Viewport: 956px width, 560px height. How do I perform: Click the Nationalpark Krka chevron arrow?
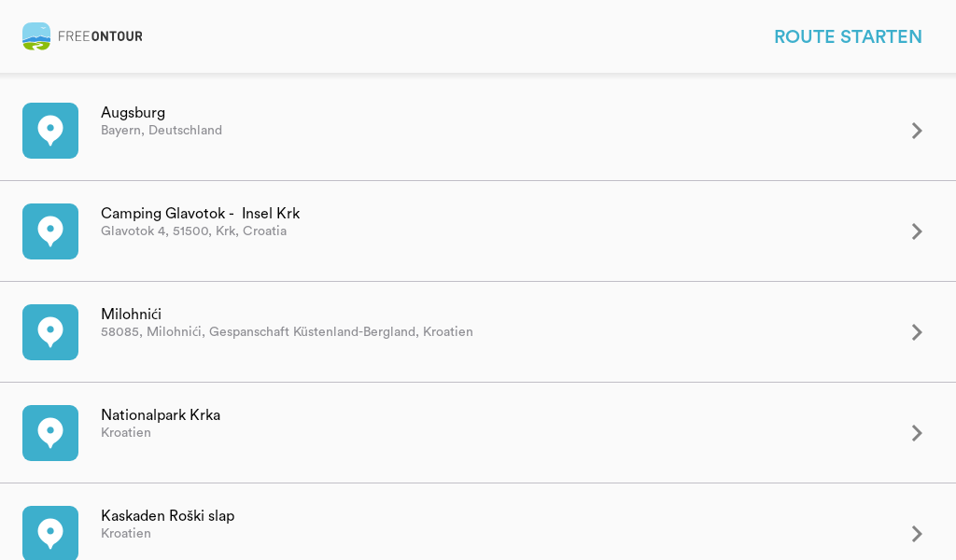coord(917,433)
